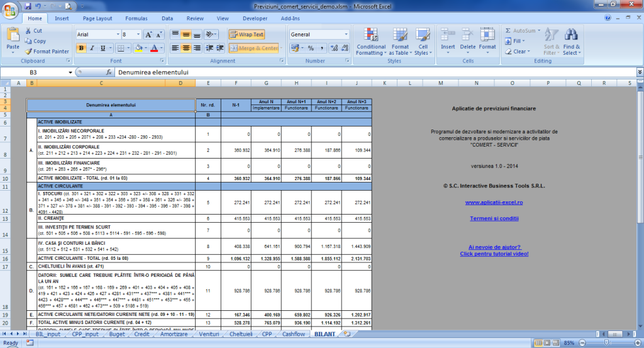Viewport: 644px width, 348px height.
Task: Open the AutoSum dropdown arrow
Action: 539,31
